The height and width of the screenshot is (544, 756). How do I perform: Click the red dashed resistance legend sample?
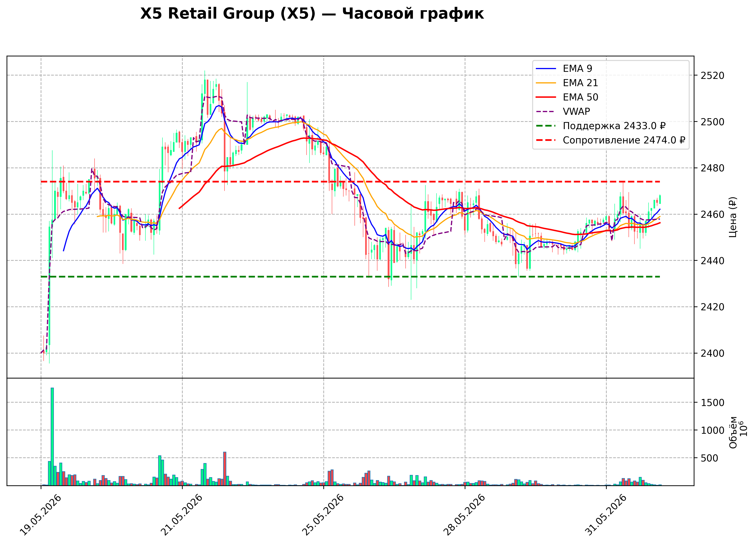[x=546, y=140]
